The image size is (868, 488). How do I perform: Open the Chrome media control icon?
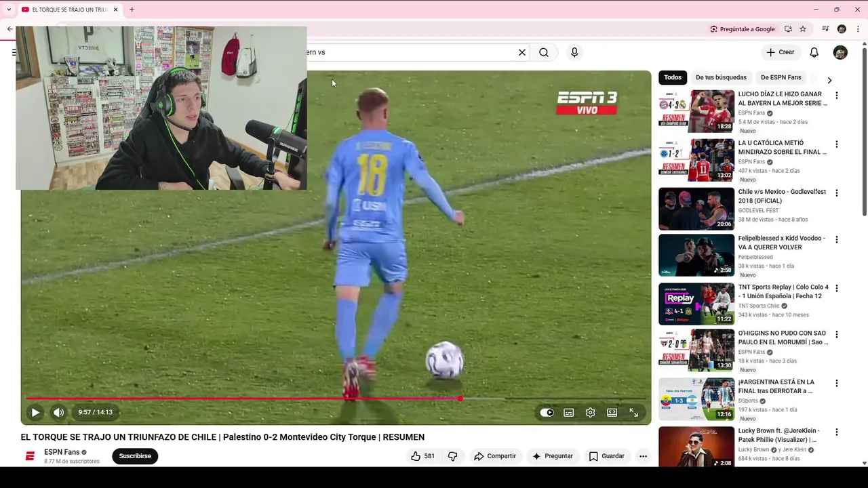tap(825, 29)
